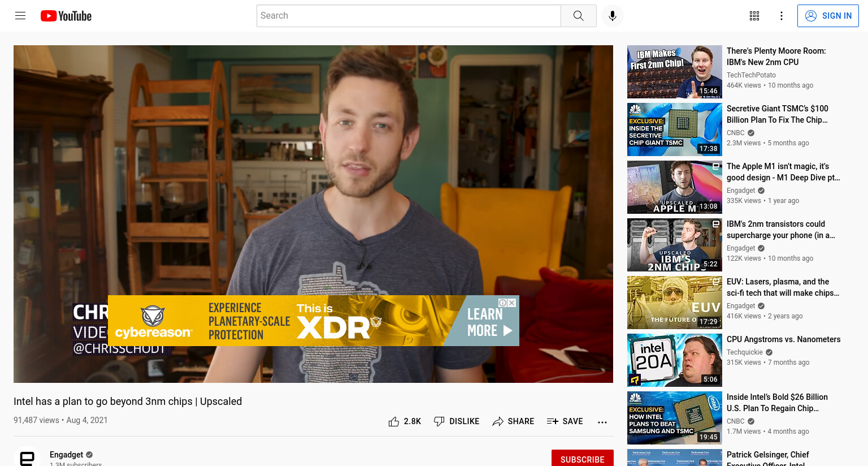
Task: Open more actions under the video
Action: tap(602, 422)
